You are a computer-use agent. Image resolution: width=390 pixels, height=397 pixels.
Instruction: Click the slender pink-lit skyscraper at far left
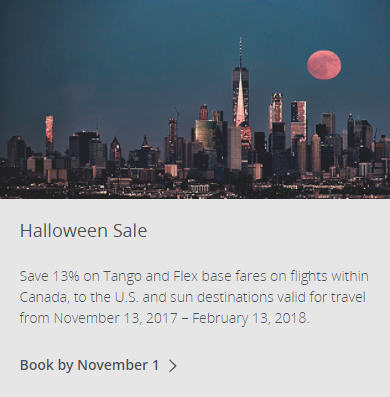(49, 133)
